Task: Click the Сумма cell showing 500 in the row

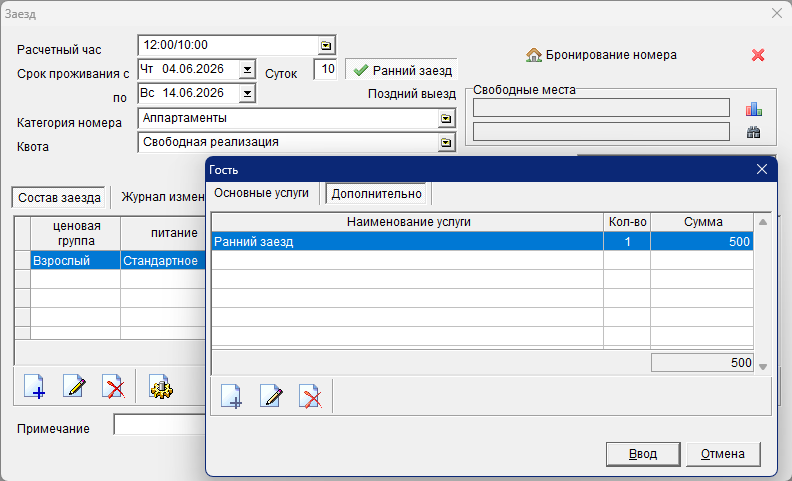Action: tap(702, 242)
